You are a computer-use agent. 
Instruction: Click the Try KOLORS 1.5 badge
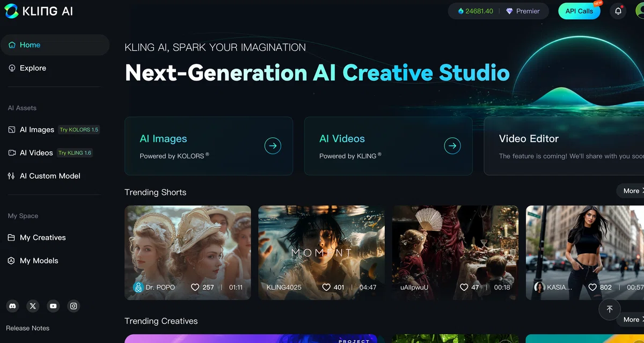coord(79,129)
